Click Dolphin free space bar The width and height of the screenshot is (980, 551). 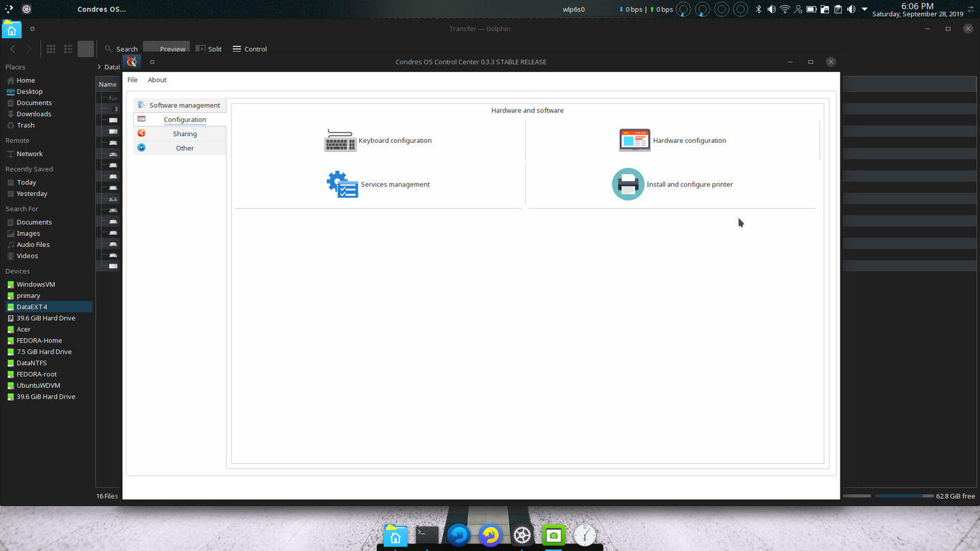point(904,496)
